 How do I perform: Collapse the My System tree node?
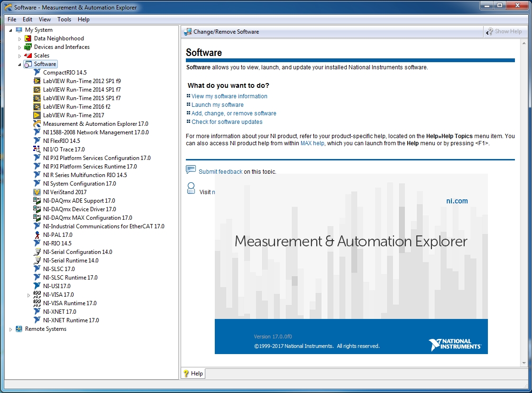tap(10, 30)
